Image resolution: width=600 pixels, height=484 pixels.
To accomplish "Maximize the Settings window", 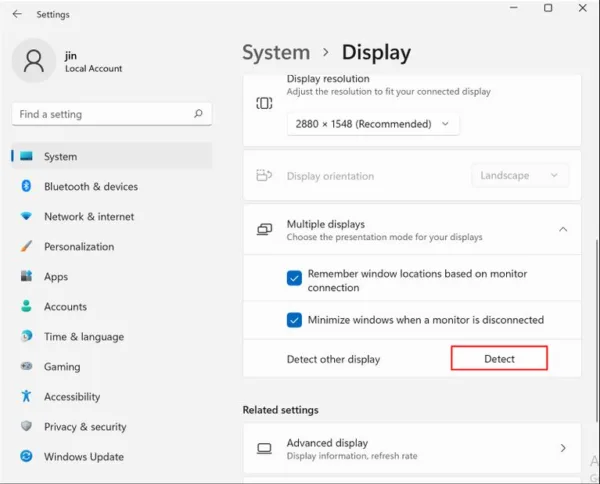I will coord(548,8).
